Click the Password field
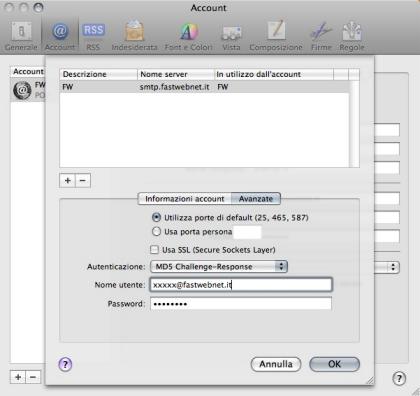 (x=241, y=304)
